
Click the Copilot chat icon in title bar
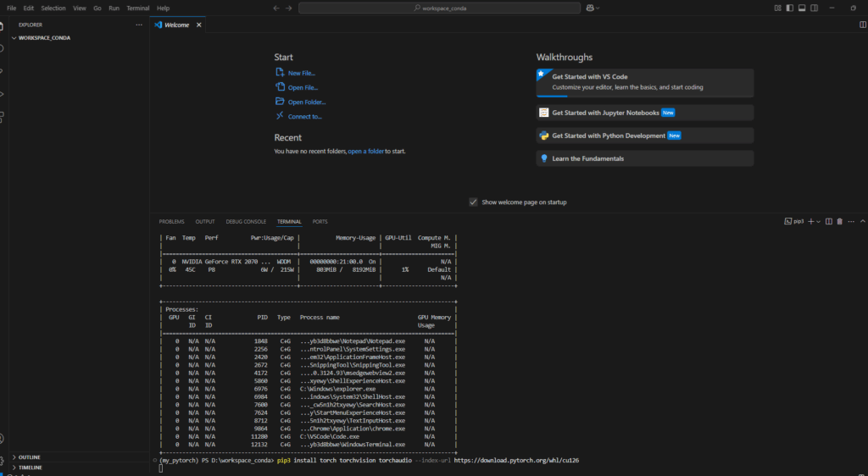point(590,8)
